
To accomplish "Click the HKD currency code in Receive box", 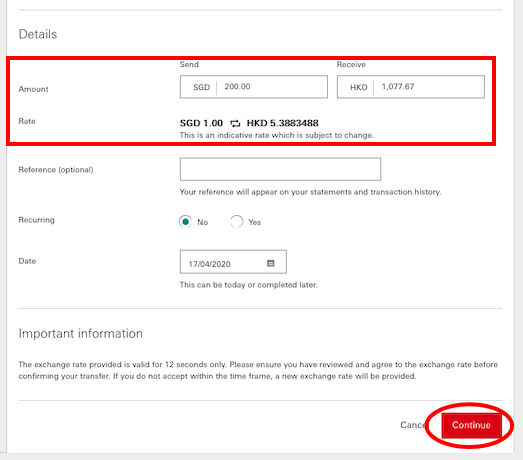I will (x=359, y=87).
